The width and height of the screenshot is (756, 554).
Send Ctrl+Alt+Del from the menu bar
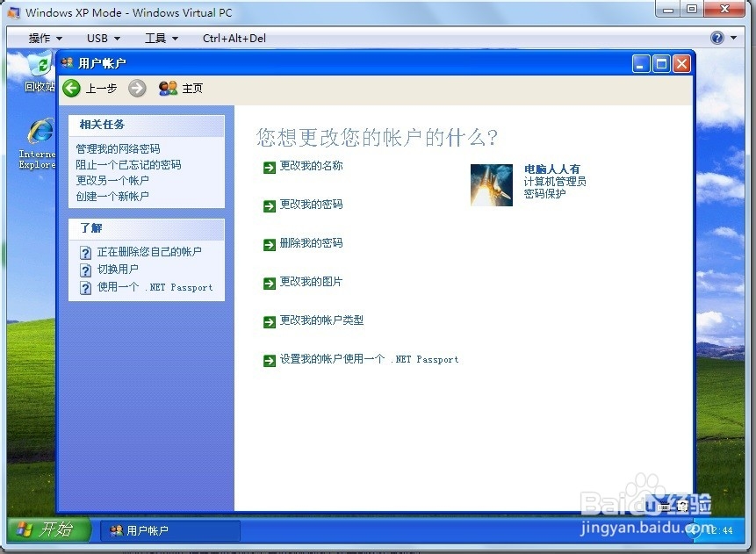click(234, 38)
